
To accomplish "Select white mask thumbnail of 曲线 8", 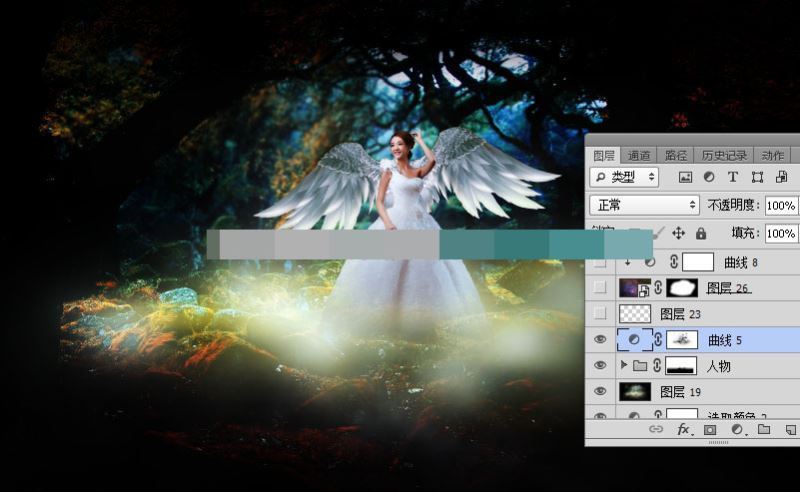I will tap(697, 262).
